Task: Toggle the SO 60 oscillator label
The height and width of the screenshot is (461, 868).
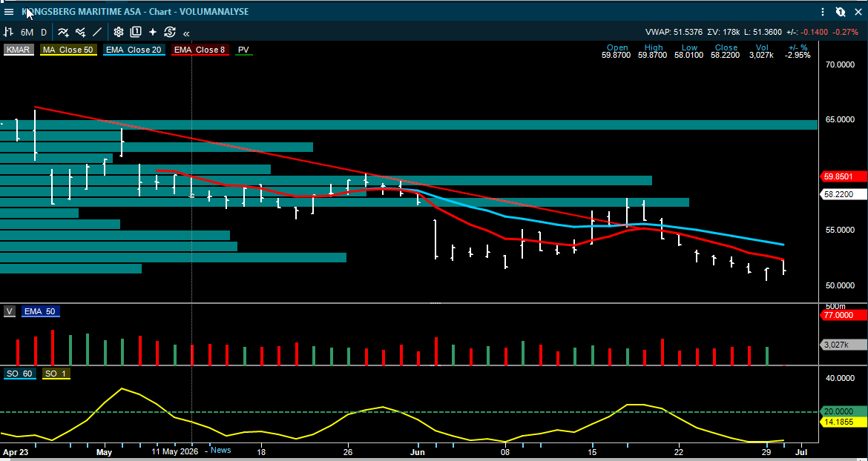Action: coord(20,374)
